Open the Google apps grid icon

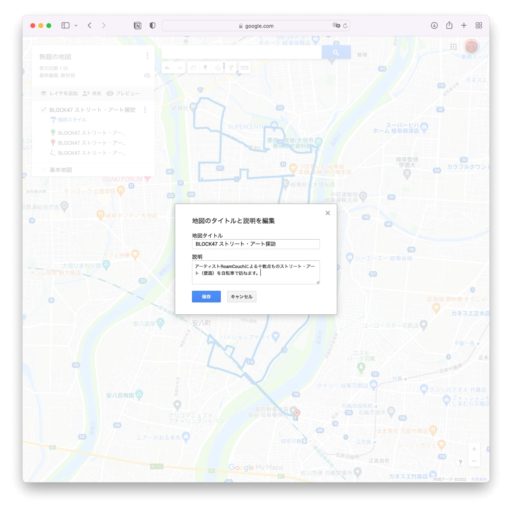(453, 46)
